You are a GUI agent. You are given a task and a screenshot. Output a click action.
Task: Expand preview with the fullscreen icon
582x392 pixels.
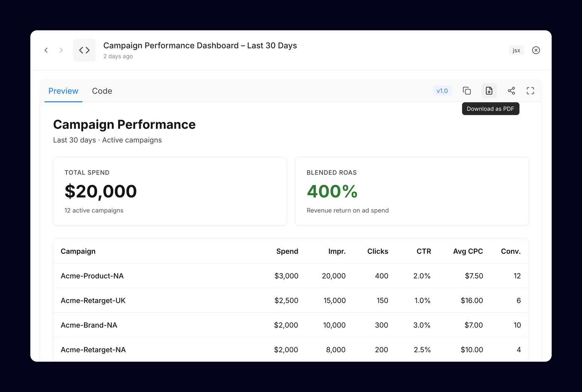click(530, 91)
